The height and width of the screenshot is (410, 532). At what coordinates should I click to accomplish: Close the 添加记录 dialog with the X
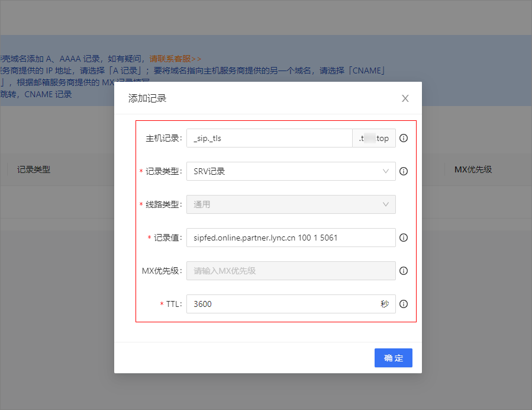[x=405, y=98]
